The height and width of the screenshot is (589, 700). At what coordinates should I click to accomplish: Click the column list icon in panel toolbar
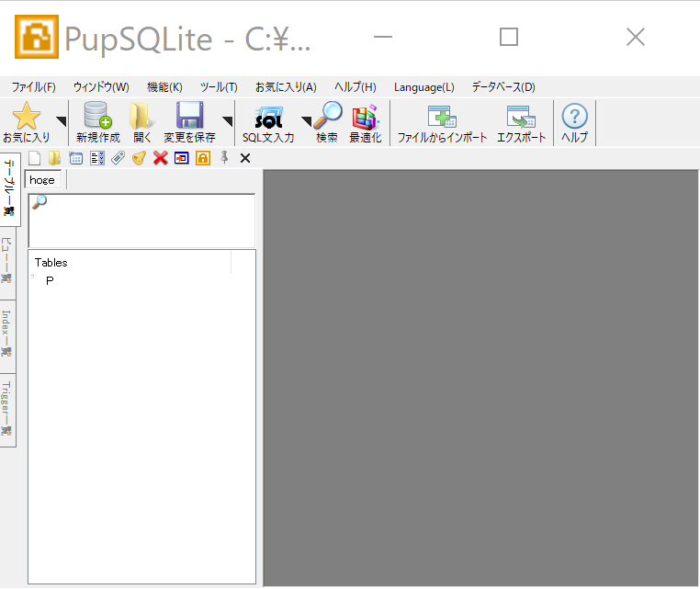[96, 158]
